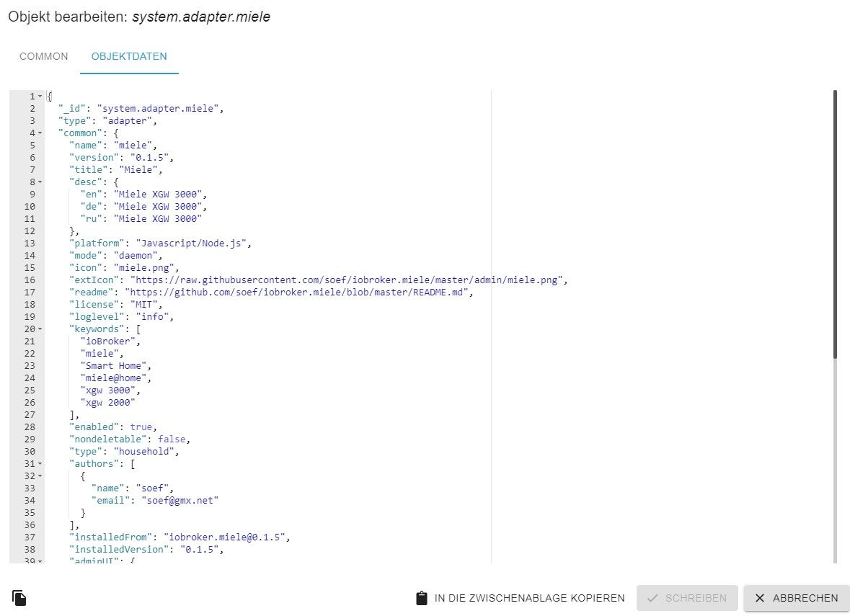Fold the "keywords" array at line 20
This screenshot has width=850, height=616.
coord(40,329)
